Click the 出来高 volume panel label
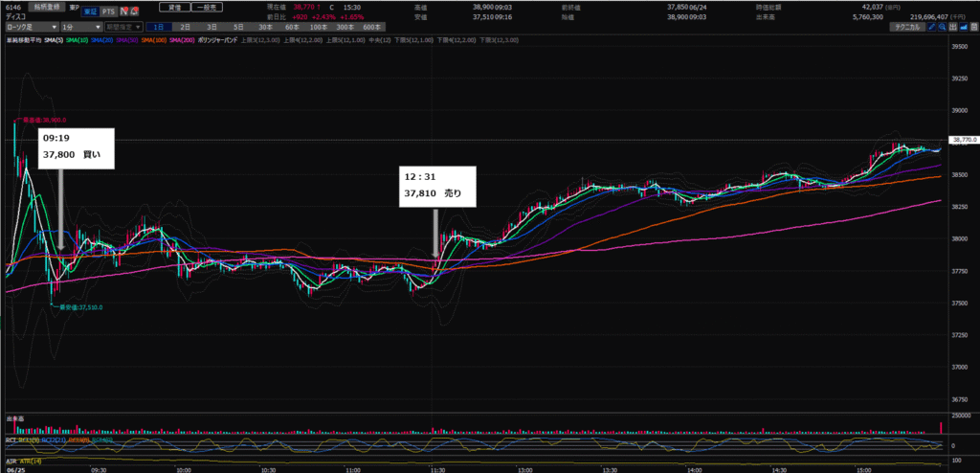 [x=14, y=417]
